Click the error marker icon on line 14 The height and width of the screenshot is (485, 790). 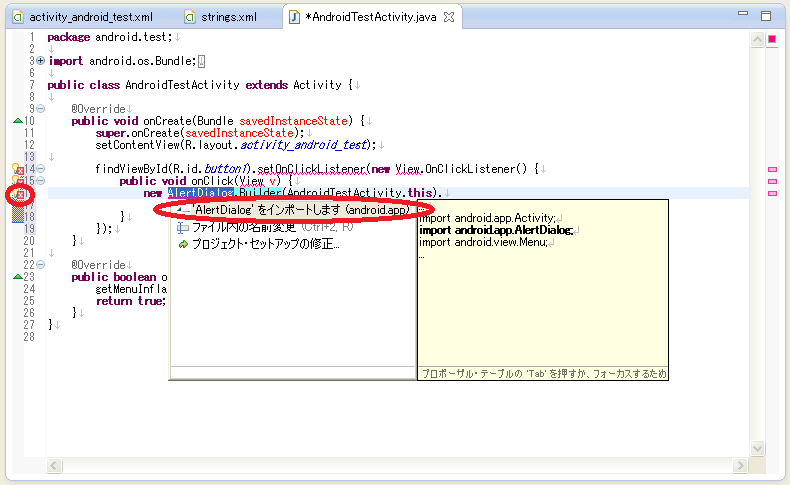click(17, 169)
